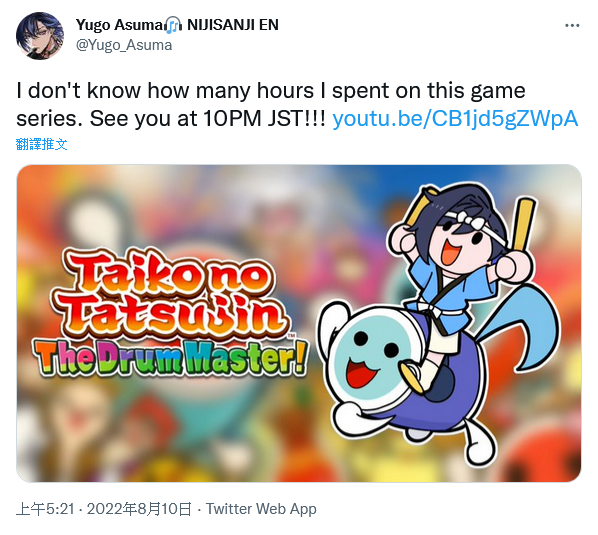Viewport: 598px width, 535px height.
Task: Click the 2022年8月10日 date
Action: pos(139,509)
